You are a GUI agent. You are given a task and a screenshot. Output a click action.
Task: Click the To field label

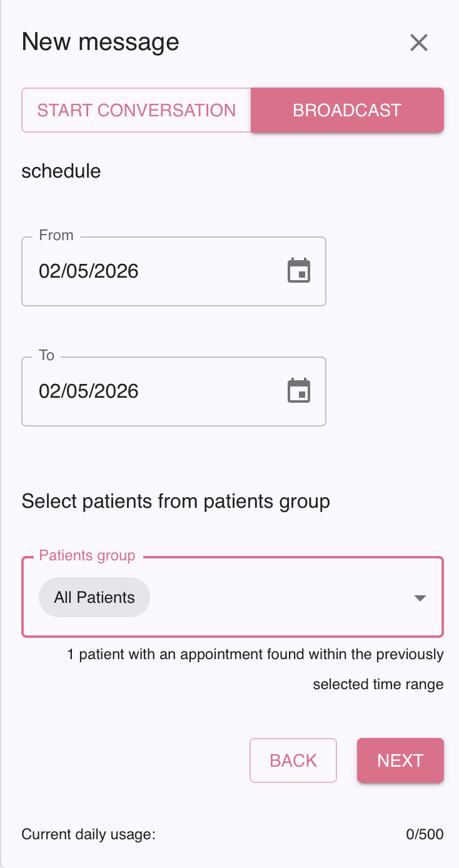pyautogui.click(x=47, y=355)
